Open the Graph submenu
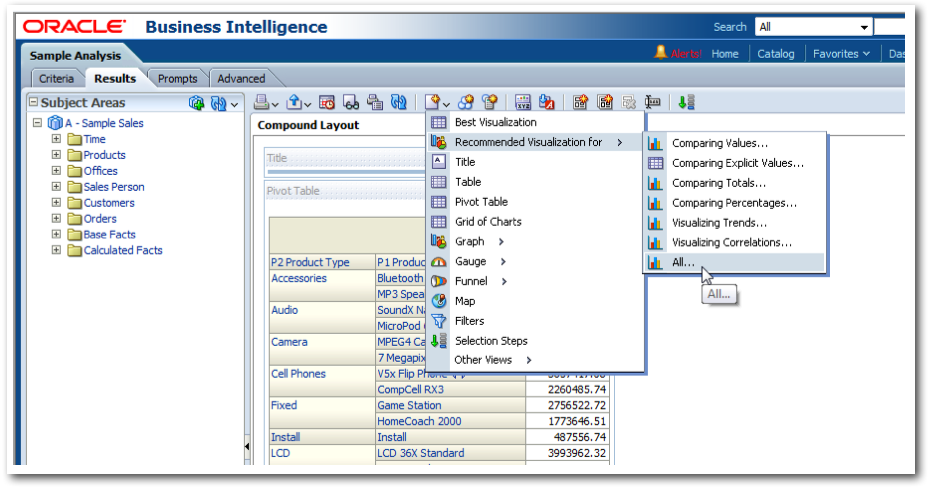 [x=535, y=241]
